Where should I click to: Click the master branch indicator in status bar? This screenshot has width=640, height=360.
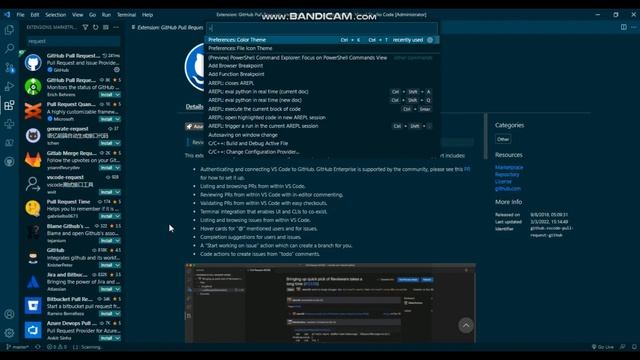point(18,347)
